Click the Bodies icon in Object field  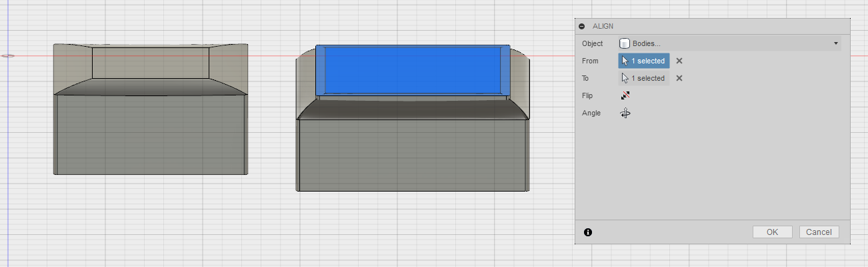pos(625,43)
